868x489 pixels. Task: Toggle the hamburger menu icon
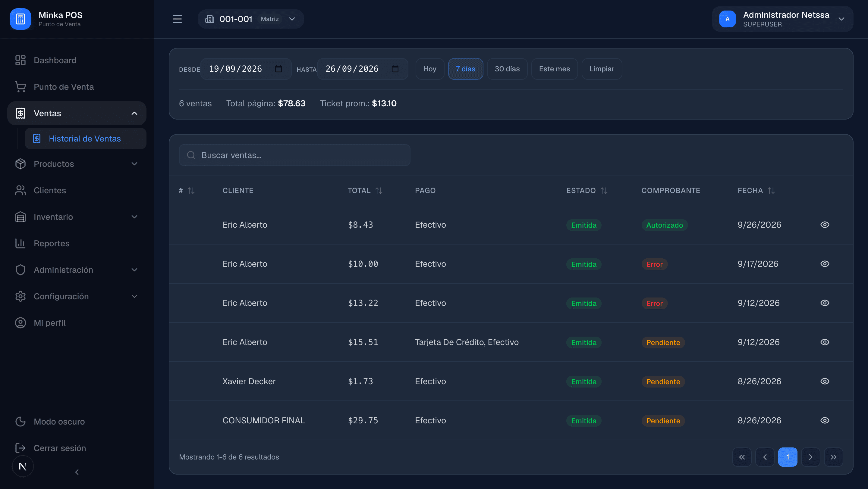pos(177,19)
